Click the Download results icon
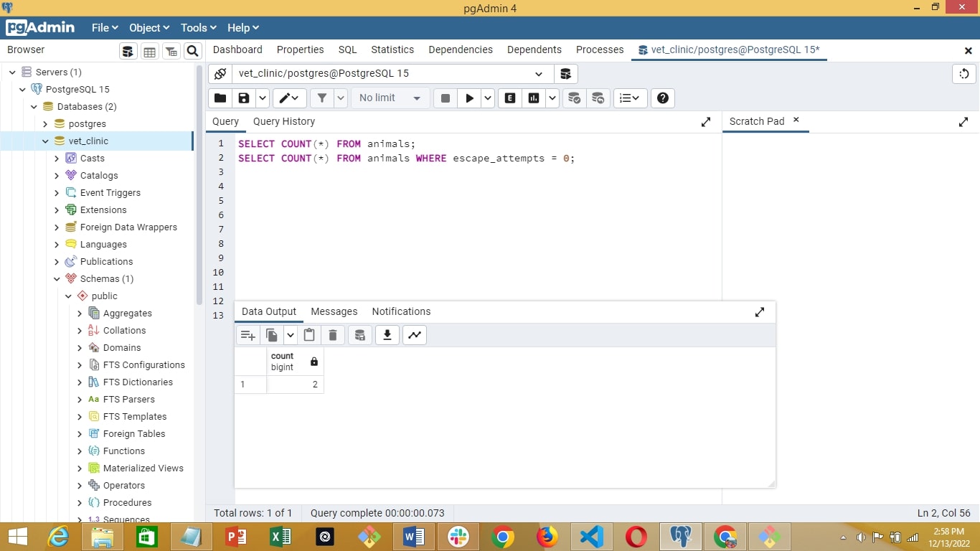The image size is (980, 551). [x=387, y=335]
